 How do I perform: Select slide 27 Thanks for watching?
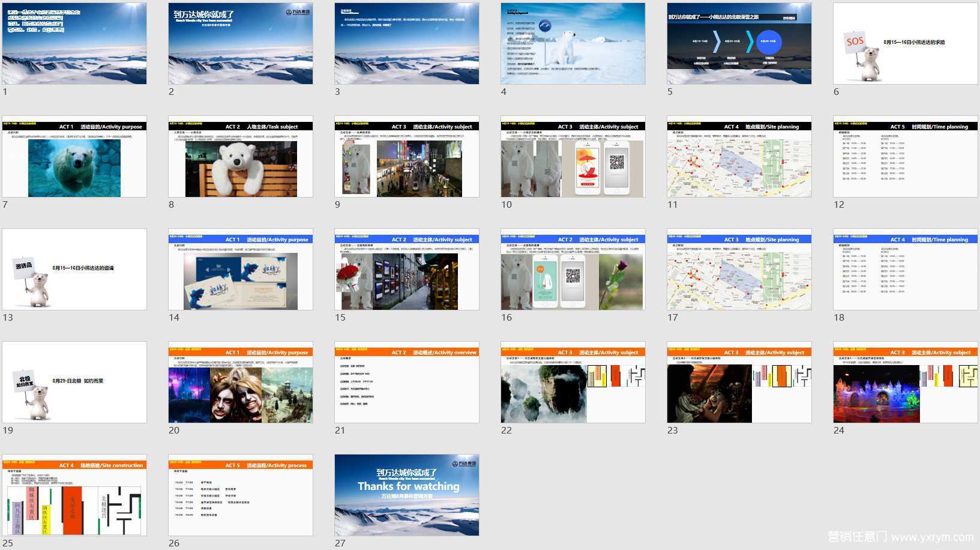point(407,495)
